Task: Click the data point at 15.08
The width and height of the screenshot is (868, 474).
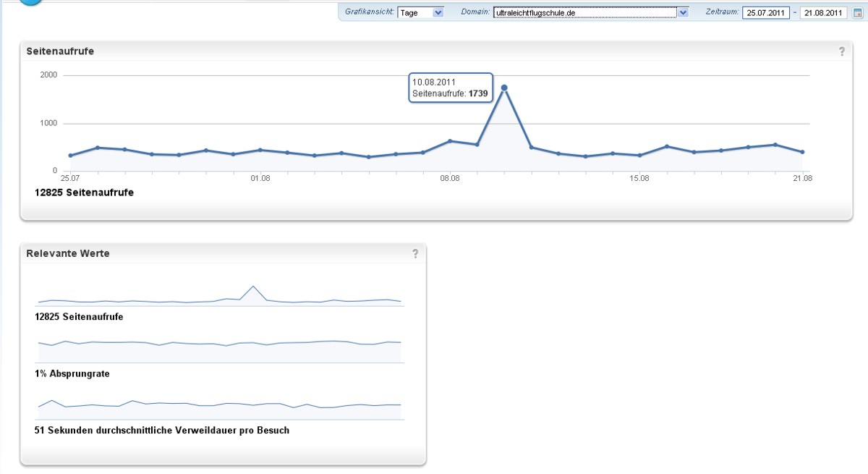Action: pos(639,156)
